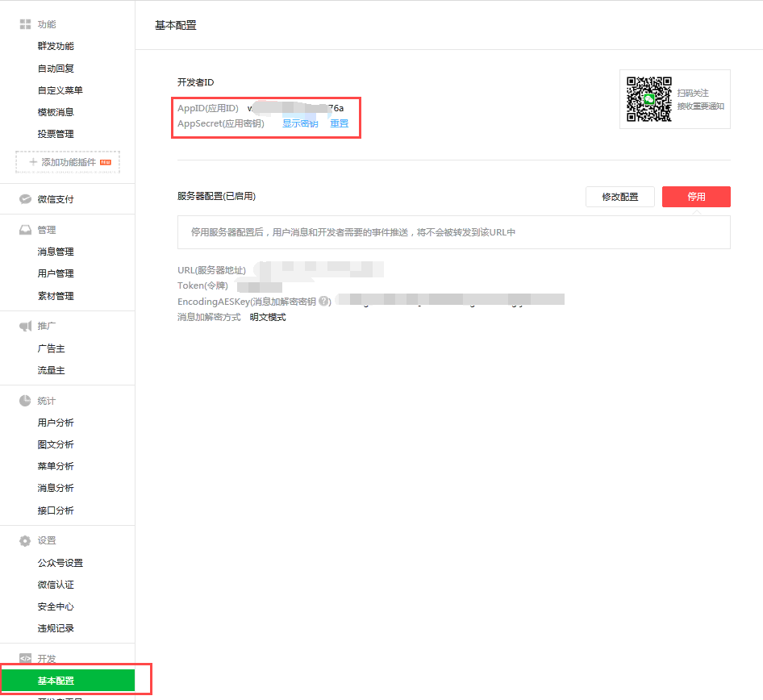Open 微信支付 section
This screenshot has width=763, height=700.
tap(56, 199)
